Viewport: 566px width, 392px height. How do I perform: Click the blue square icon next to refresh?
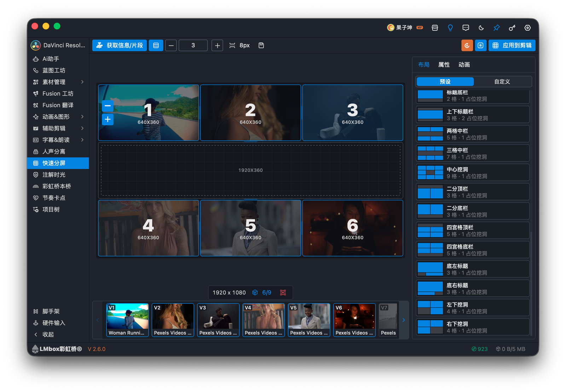pyautogui.click(x=480, y=45)
